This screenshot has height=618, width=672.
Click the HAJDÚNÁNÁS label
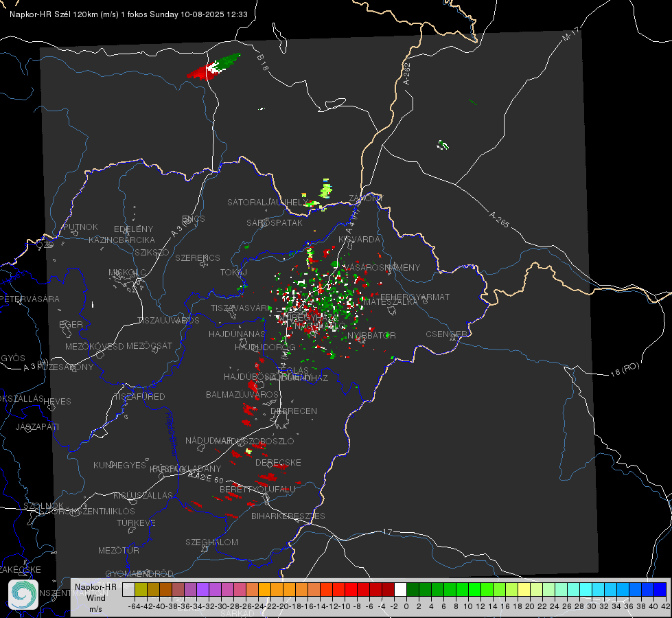(237, 334)
